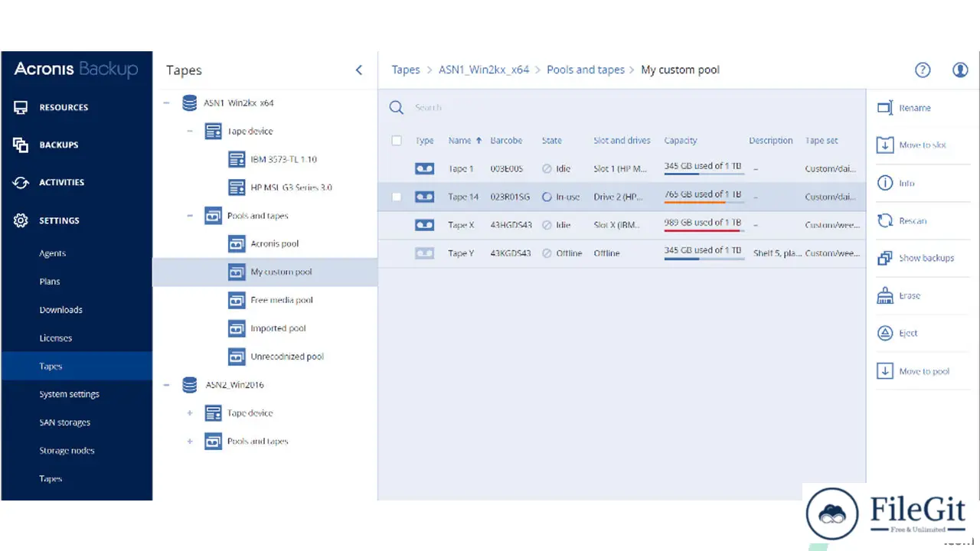Open Storage nodes item
Viewport: 980px width, 551px height.
tap(67, 451)
